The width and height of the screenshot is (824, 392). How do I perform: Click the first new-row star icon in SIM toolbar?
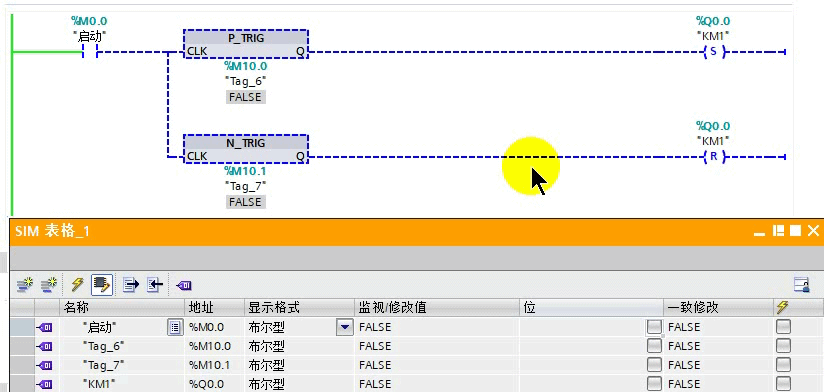click(24, 285)
